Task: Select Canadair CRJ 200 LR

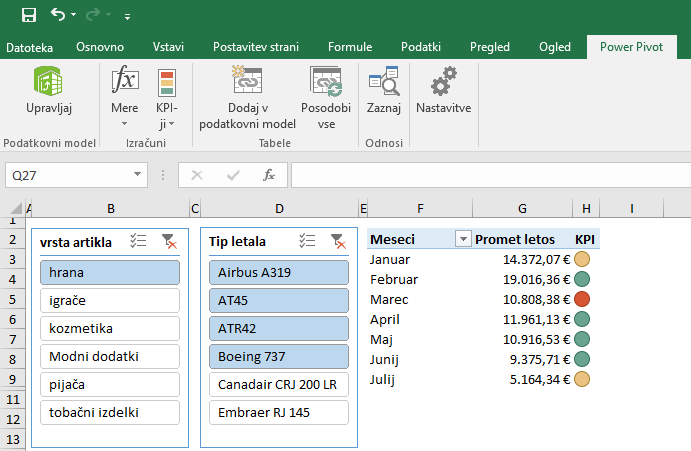Action: pos(279,384)
